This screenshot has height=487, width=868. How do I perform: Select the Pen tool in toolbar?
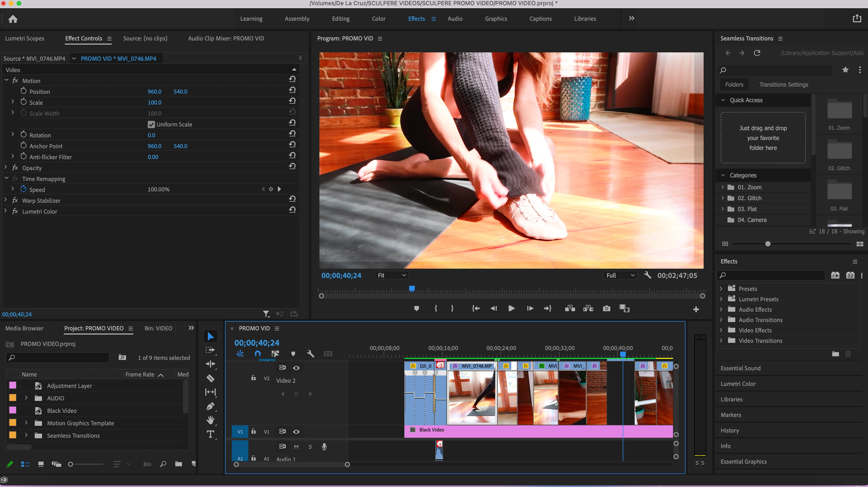(210, 406)
